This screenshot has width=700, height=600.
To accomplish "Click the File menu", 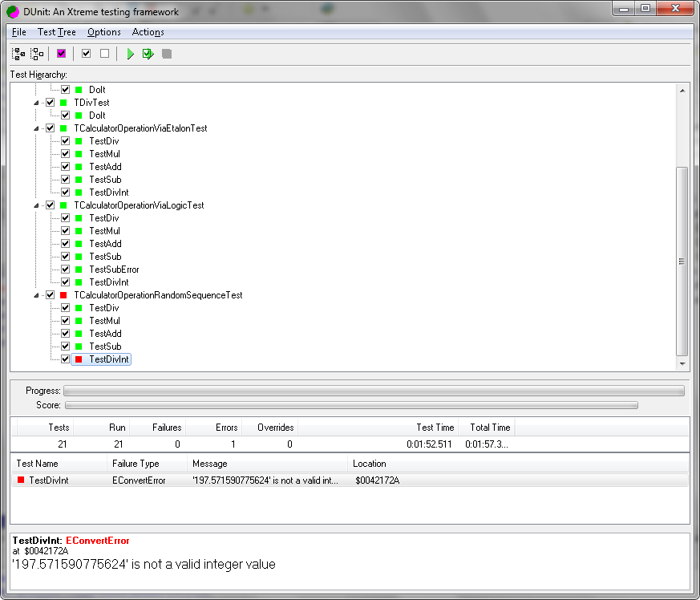I will pos(18,32).
